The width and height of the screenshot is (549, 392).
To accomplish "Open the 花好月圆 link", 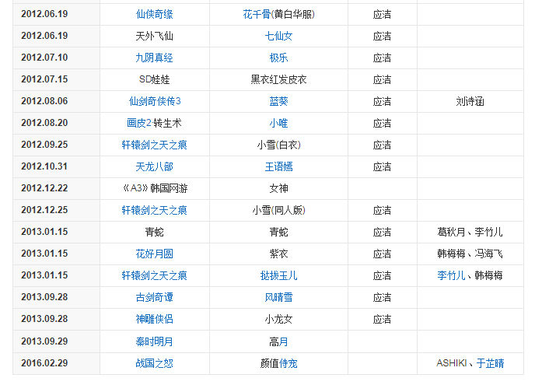I will [x=154, y=254].
